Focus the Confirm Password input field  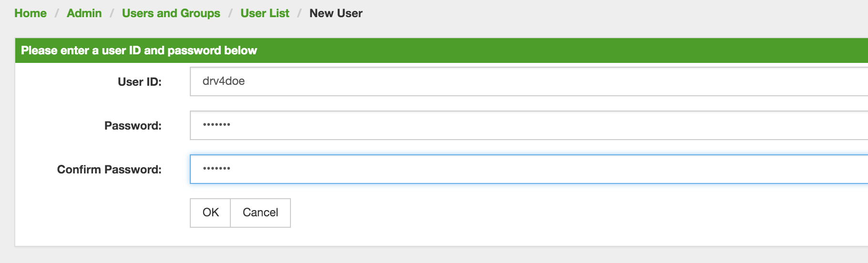click(x=525, y=169)
